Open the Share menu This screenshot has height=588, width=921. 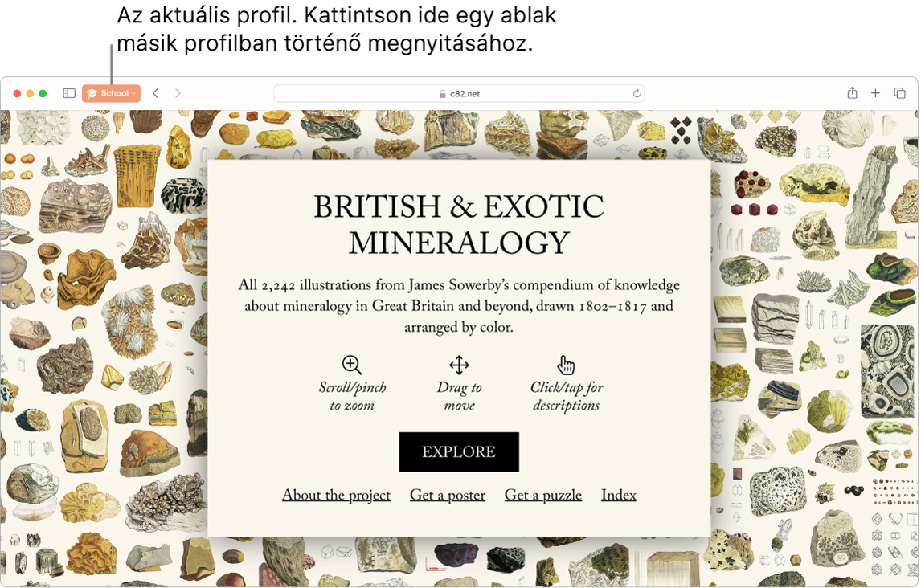tap(851, 92)
